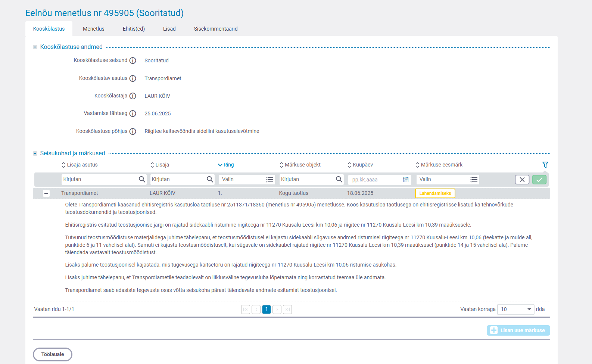Viewport: 592px width, 364px height.
Task: Switch to the Menetlus tab
Action: [94, 29]
